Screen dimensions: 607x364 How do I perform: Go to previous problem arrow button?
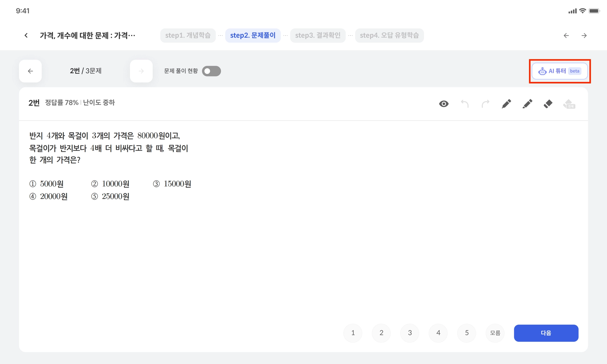(30, 71)
